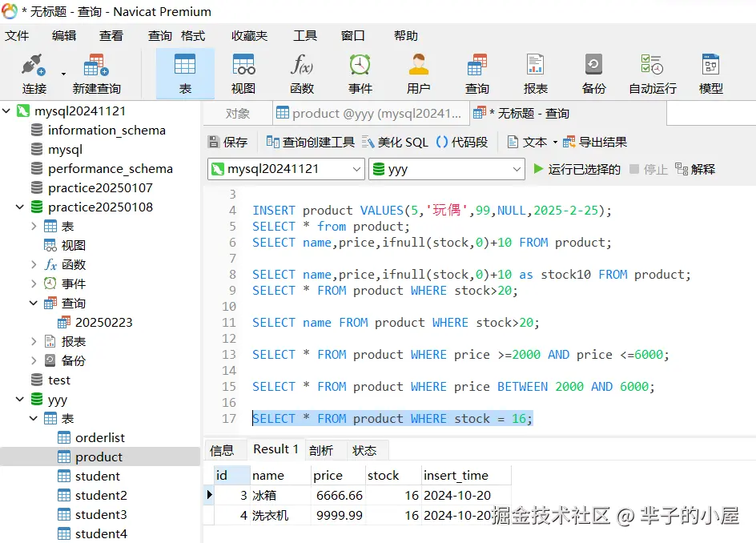
Task: Collapse the yyy database node
Action: [x=20, y=400]
